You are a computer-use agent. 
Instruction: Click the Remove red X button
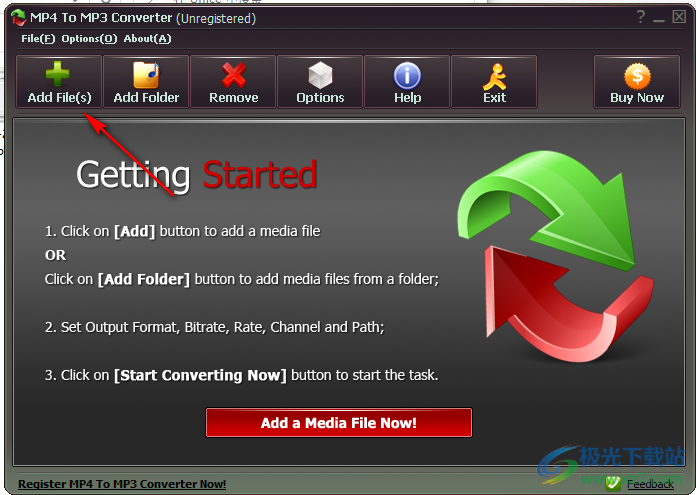point(233,82)
